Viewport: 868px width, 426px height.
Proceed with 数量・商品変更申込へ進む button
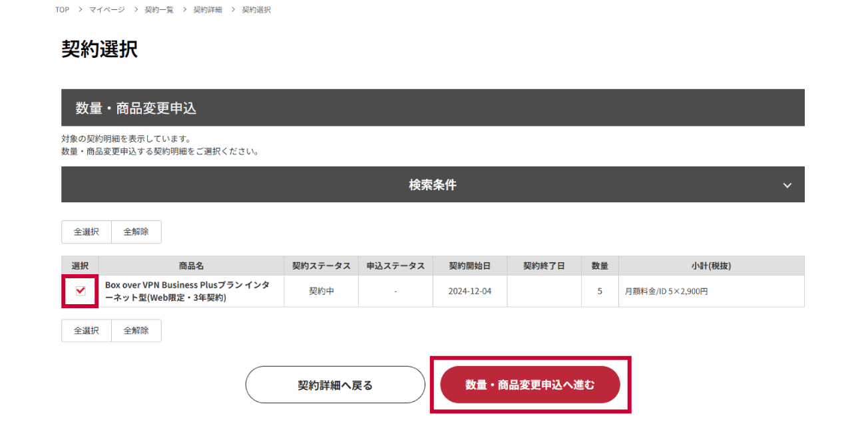click(530, 385)
